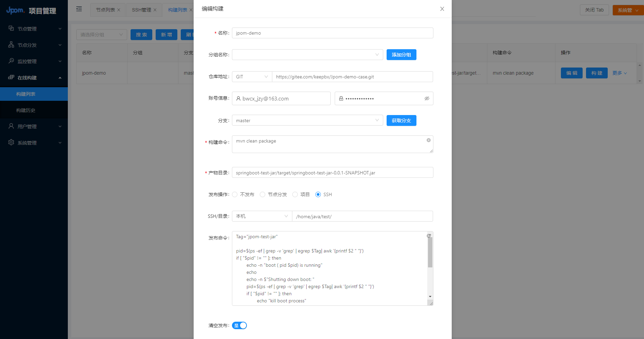Close the SSH管理 tab with its X icon
This screenshot has height=339, width=644.
pyautogui.click(x=155, y=10)
